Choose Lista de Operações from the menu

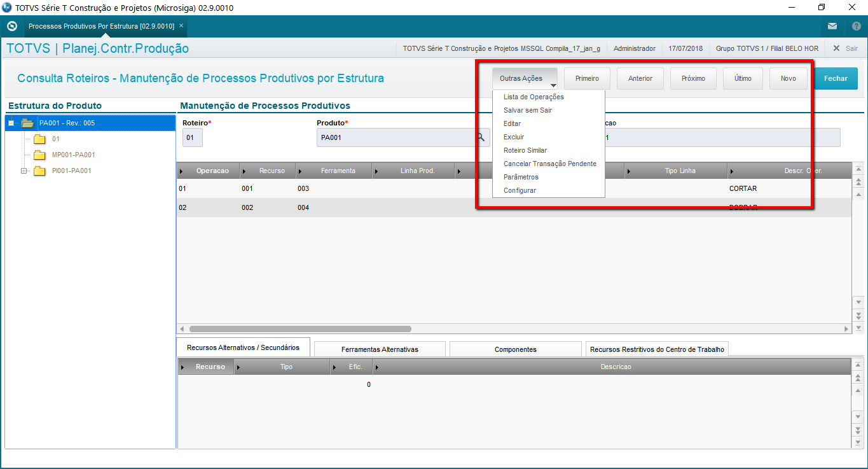(x=534, y=97)
